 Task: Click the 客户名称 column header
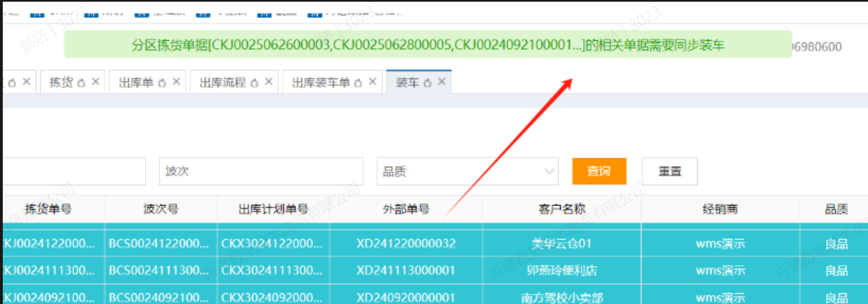coord(562,209)
